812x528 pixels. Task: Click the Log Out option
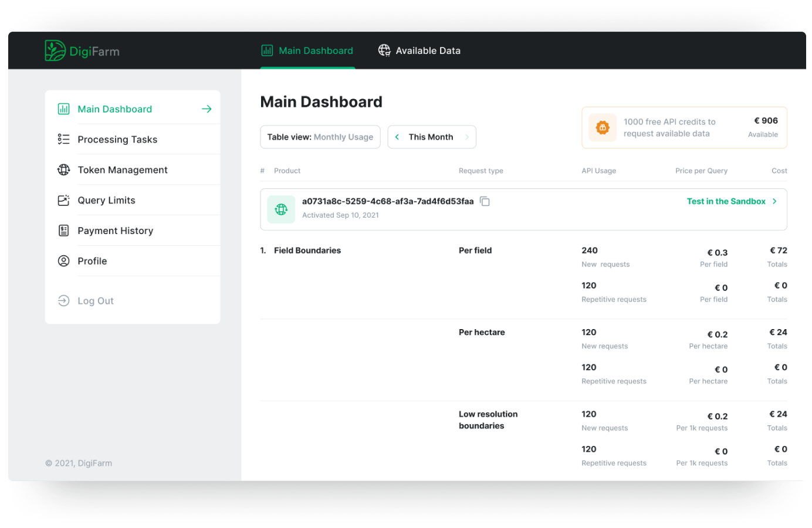[95, 300]
